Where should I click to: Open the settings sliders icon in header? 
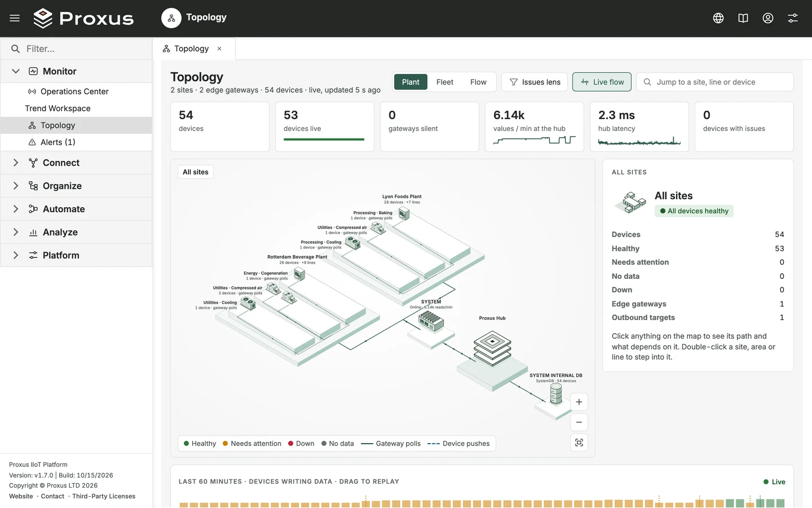pos(793,18)
